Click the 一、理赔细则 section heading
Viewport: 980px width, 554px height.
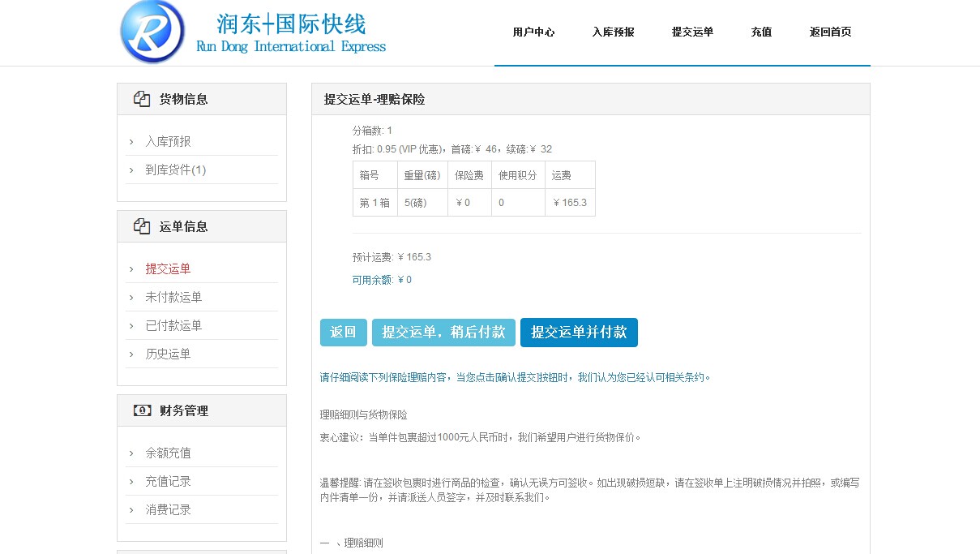point(352,543)
